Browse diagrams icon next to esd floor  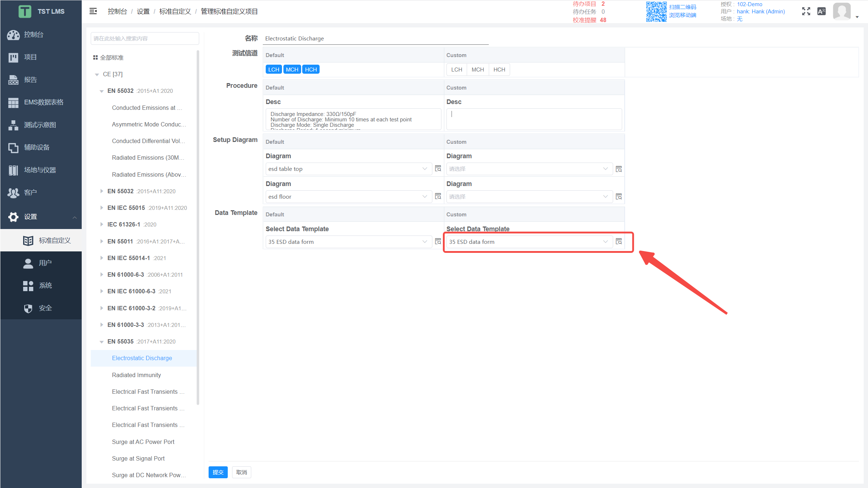coord(438,197)
